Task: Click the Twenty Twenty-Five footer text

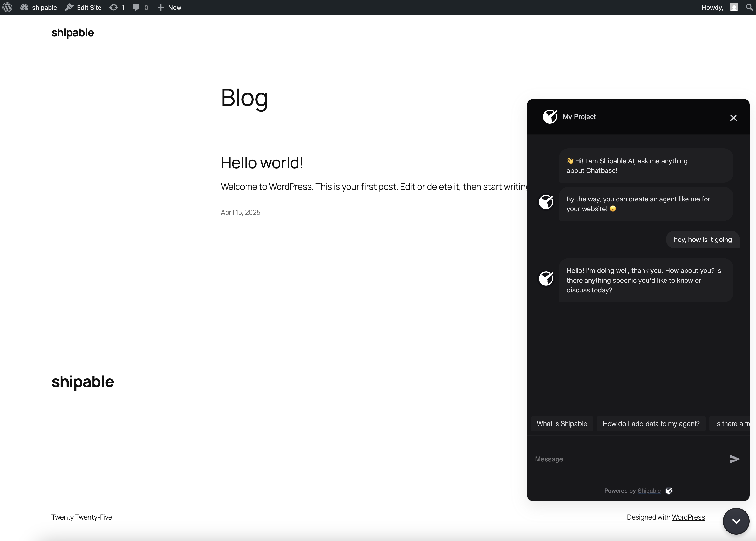Action: 82,517
